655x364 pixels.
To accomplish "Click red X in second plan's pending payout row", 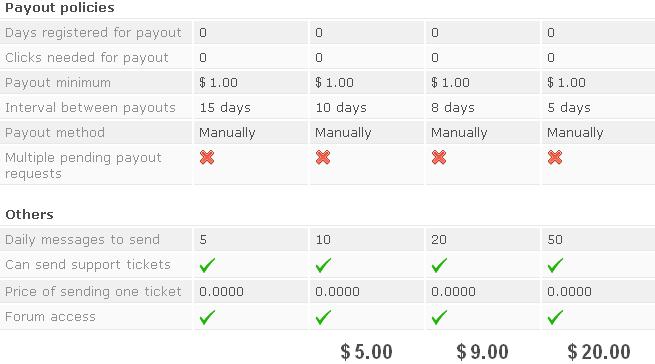I will pos(323,158).
